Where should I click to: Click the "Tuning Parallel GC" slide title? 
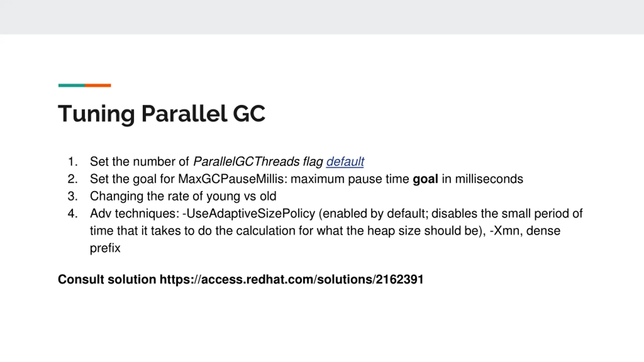click(162, 114)
